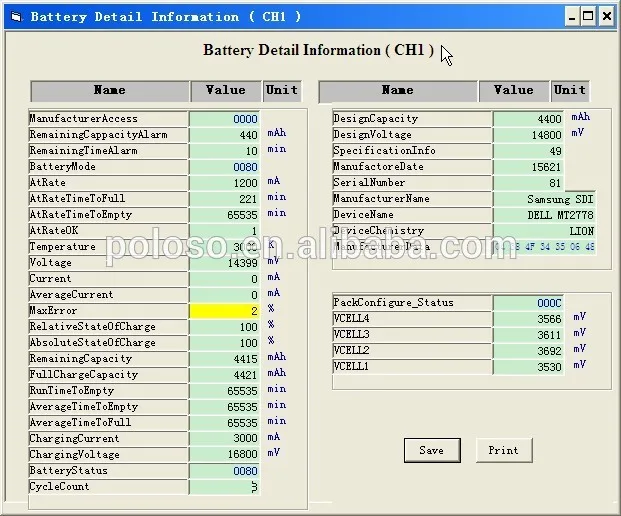Select the yellow MaxError value field

pos(226,311)
